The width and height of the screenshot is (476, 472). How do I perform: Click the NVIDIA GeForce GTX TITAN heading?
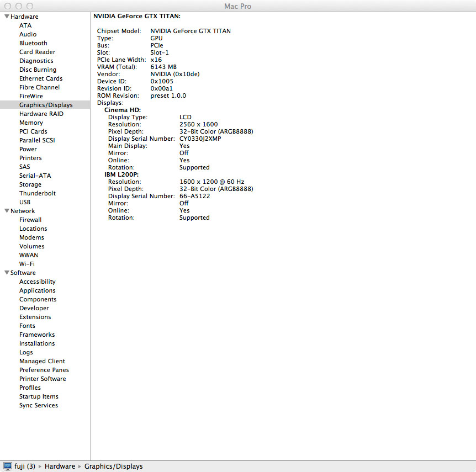tap(136, 16)
